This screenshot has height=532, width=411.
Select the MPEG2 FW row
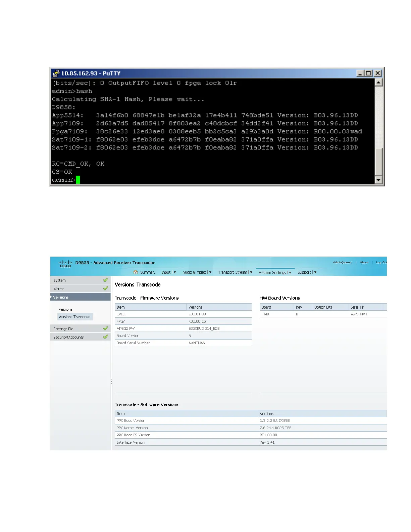(x=183, y=328)
